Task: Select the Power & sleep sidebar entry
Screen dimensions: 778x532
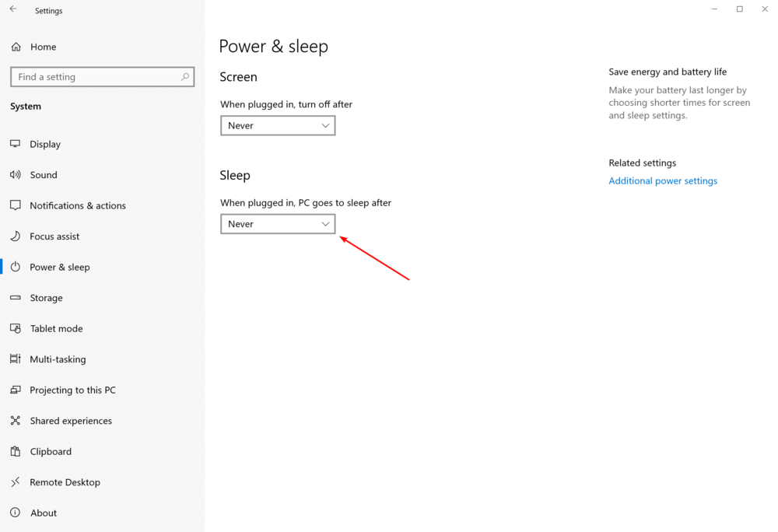Action: coord(60,267)
